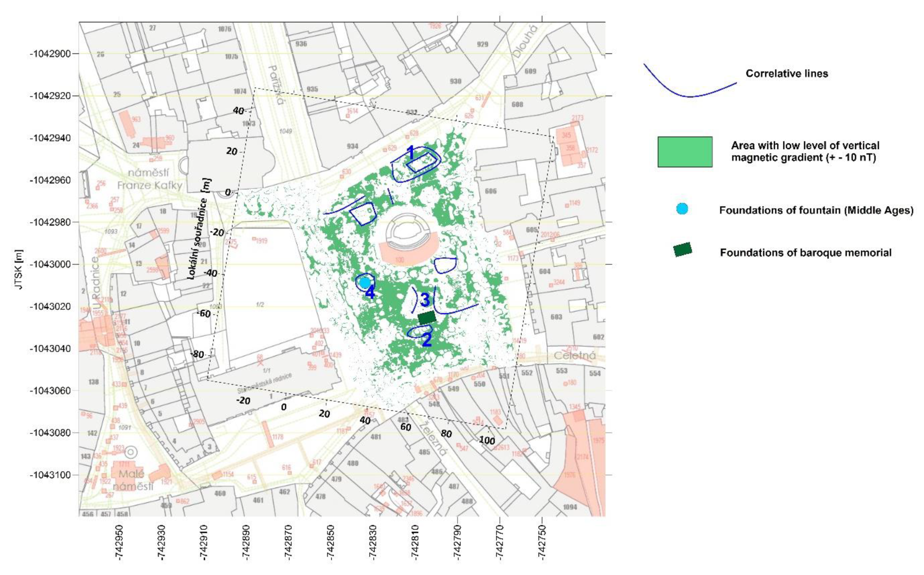Click the 'Correlative lines' legend text
This screenshot has width=924, height=575.
click(x=787, y=74)
